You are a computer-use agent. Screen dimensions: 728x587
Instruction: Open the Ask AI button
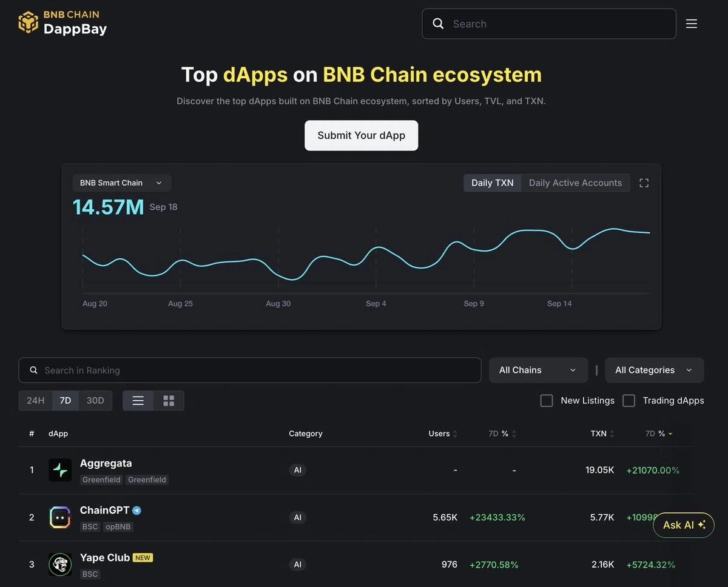pyautogui.click(x=684, y=525)
